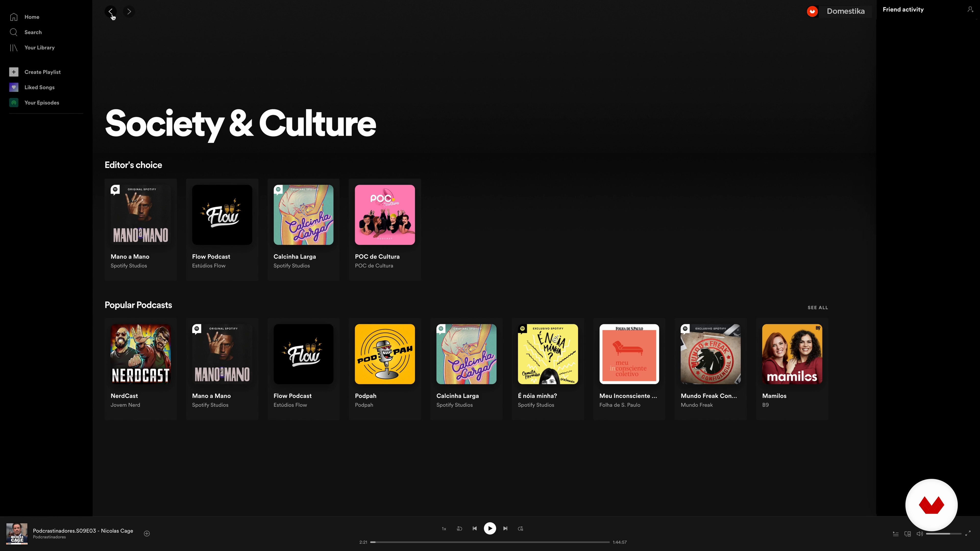
Task: Go back with the left arrow button
Action: (x=111, y=11)
